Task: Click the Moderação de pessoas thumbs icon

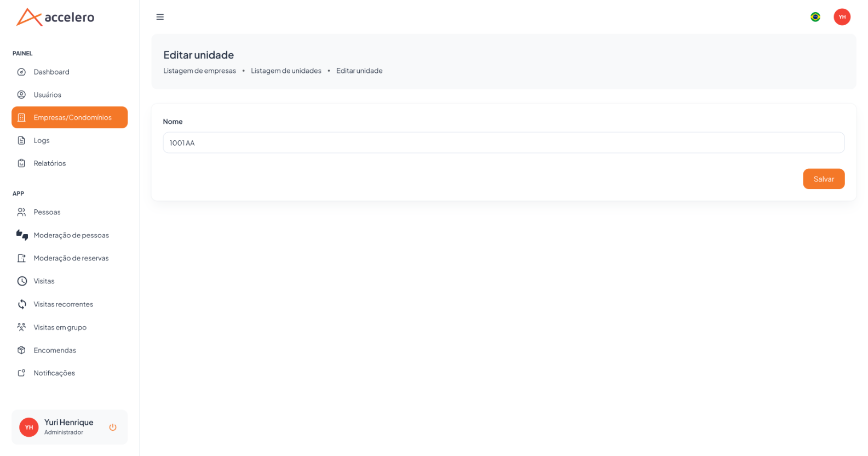Action: pos(22,235)
